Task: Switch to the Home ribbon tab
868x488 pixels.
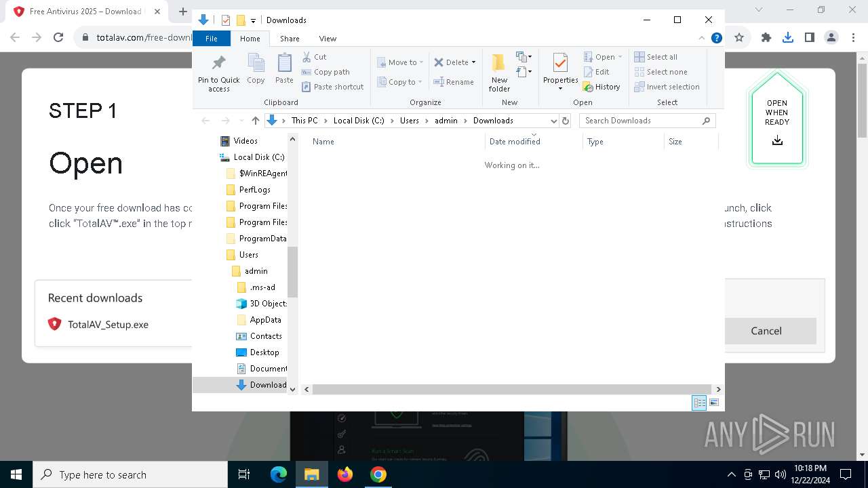Action: point(250,39)
